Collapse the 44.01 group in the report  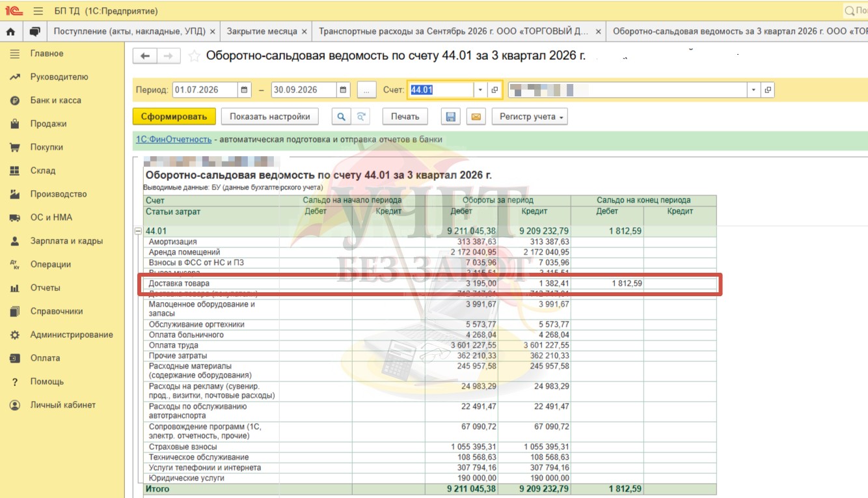(137, 230)
